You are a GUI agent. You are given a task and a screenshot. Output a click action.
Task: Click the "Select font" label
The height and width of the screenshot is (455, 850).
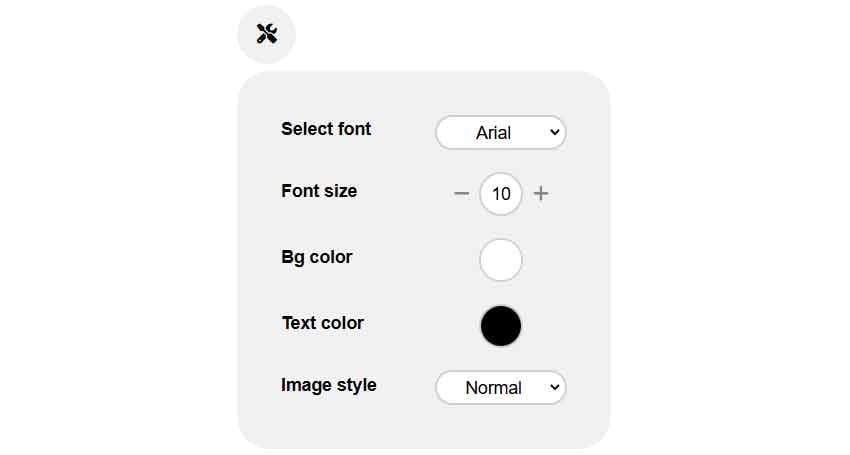[x=326, y=129]
